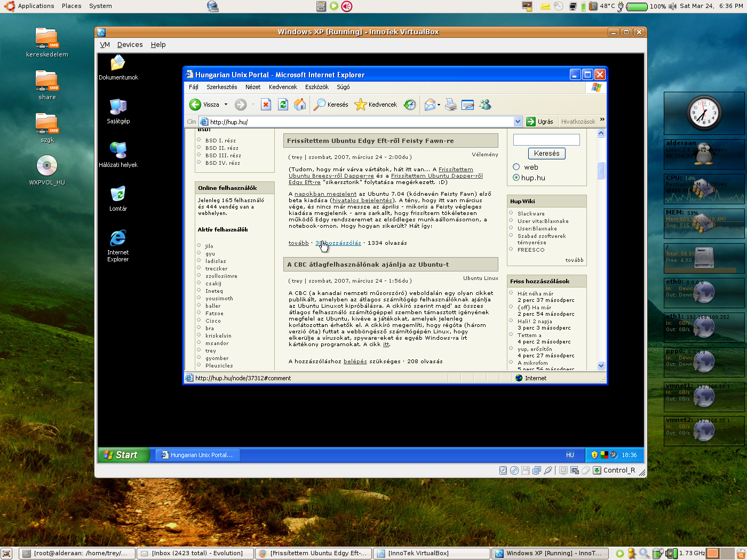Click the IE address bar URL field
Screen dimensions: 747x560
(361, 122)
